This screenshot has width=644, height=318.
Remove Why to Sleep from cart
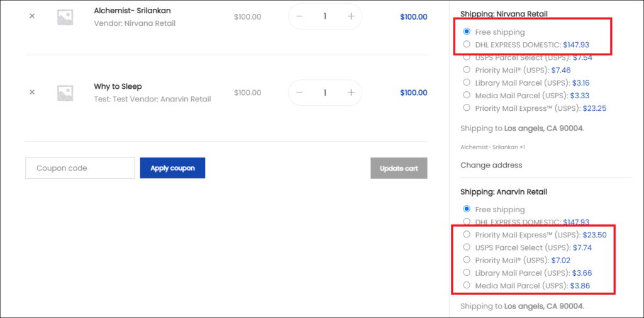pyautogui.click(x=32, y=92)
